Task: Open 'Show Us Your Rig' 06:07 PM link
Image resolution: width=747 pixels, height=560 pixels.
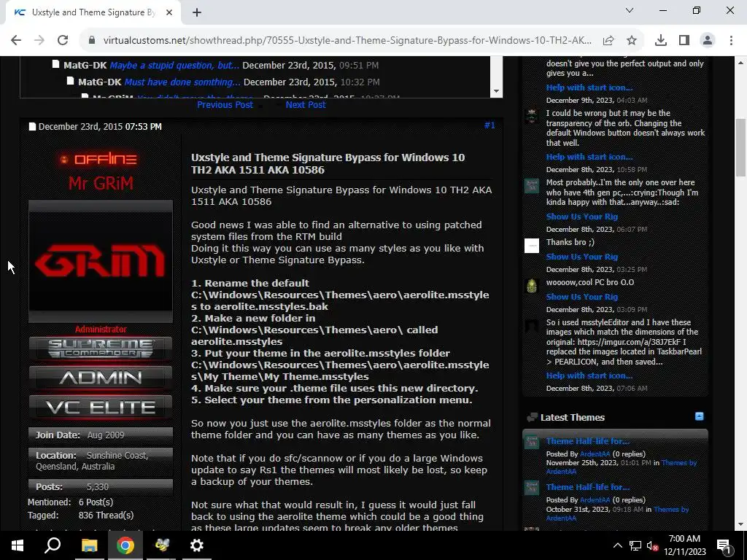Action: [581, 217]
